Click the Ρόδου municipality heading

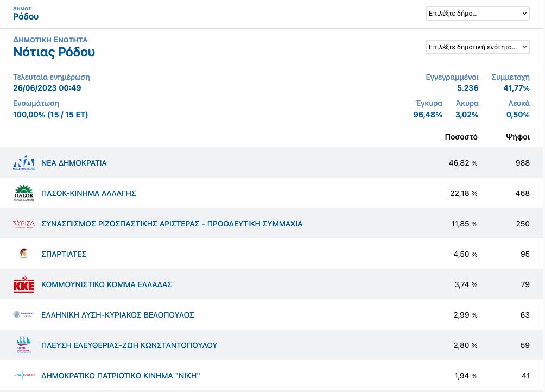point(26,16)
